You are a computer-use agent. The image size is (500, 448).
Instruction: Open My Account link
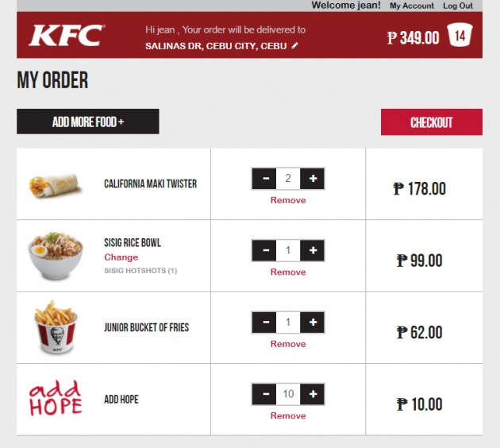tap(412, 6)
